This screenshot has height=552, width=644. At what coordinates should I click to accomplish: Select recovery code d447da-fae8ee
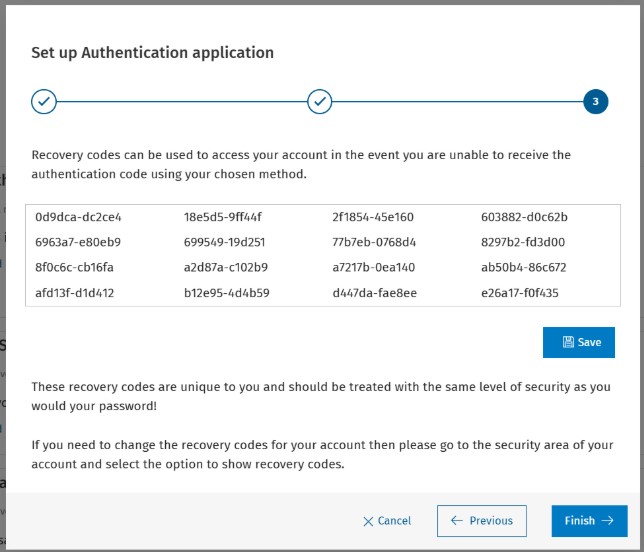point(374,293)
